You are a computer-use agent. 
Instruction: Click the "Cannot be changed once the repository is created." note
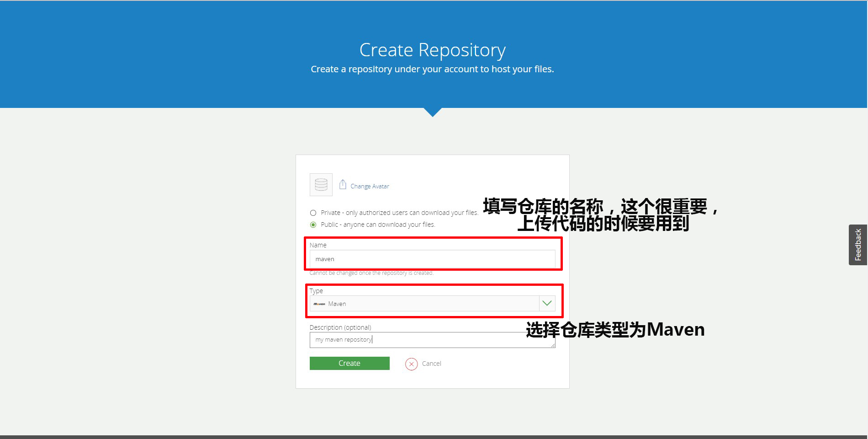coord(371,273)
